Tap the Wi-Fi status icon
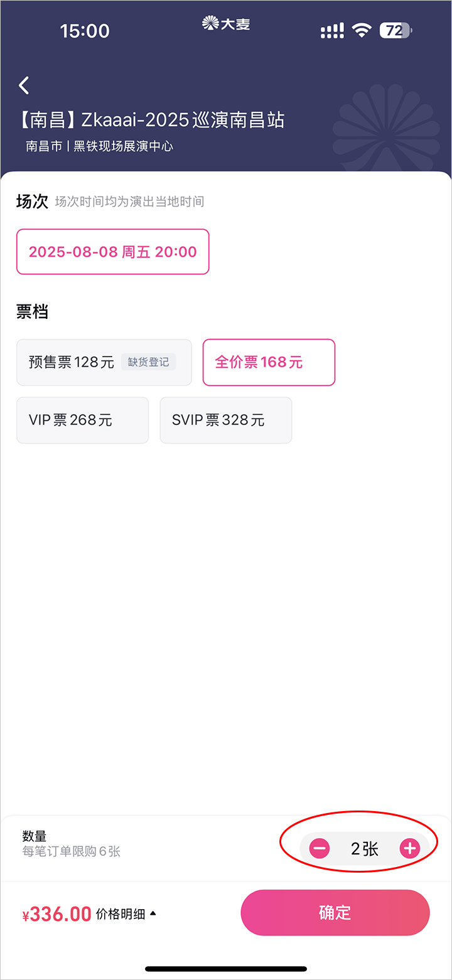This screenshot has width=452, height=980. pyautogui.click(x=362, y=30)
